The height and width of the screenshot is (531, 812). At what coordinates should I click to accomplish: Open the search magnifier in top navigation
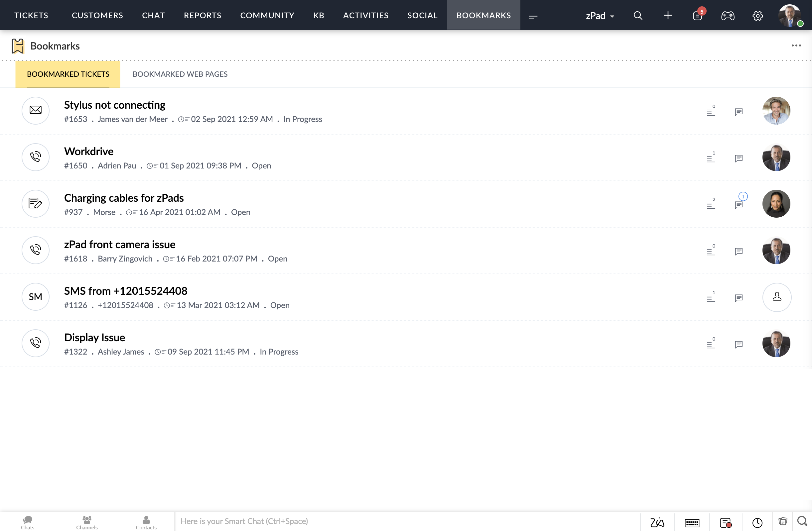pos(638,16)
